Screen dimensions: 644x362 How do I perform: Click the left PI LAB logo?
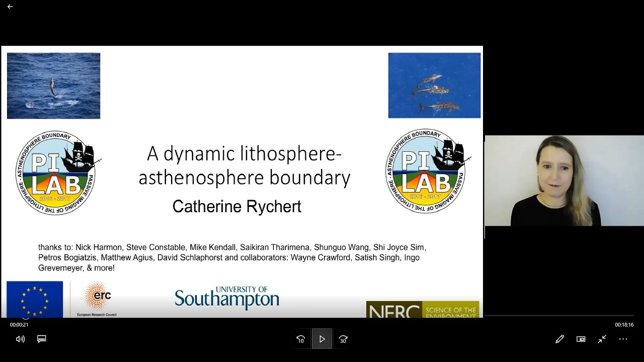(x=58, y=172)
